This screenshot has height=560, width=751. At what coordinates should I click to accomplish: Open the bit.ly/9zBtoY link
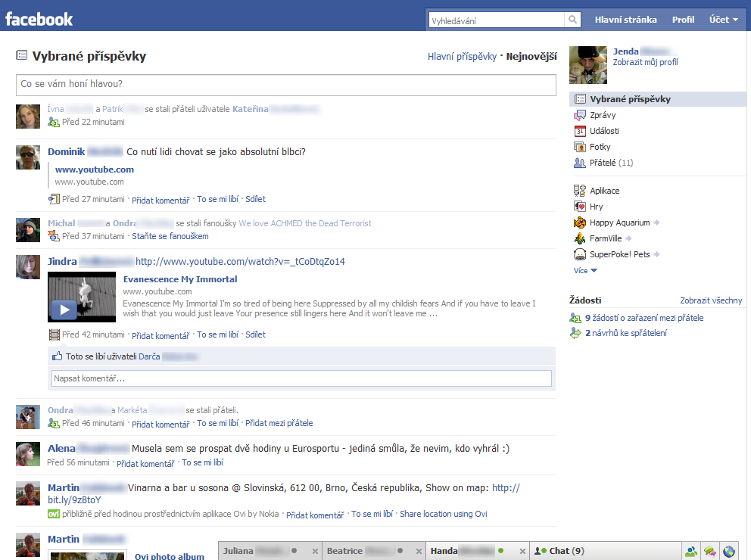74,500
